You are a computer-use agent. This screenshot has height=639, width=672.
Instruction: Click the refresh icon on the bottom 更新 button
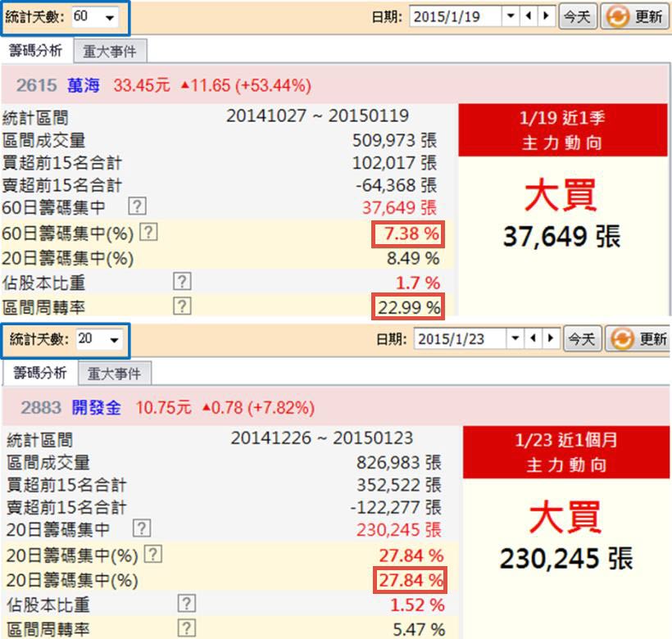[623, 338]
